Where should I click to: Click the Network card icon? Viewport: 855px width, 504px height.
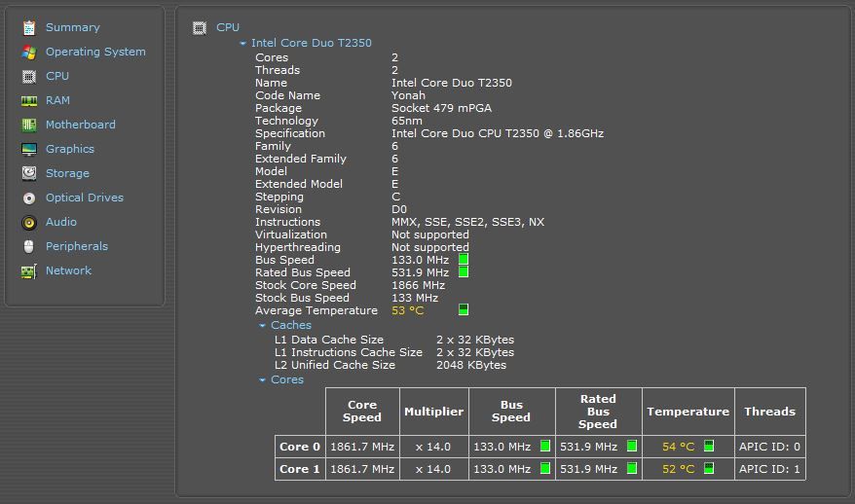[29, 270]
